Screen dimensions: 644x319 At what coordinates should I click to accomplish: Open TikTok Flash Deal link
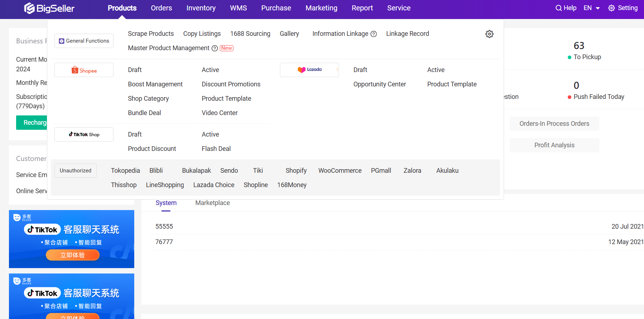[216, 149]
